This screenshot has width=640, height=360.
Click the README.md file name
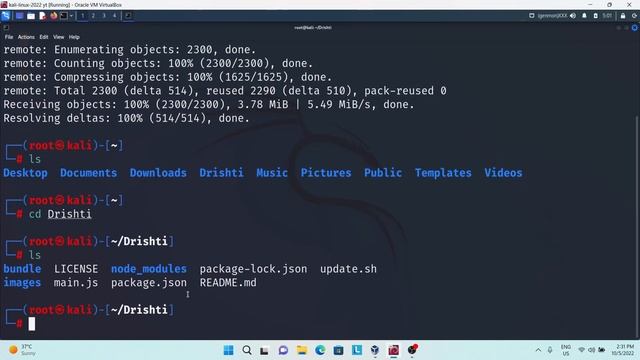228,282
